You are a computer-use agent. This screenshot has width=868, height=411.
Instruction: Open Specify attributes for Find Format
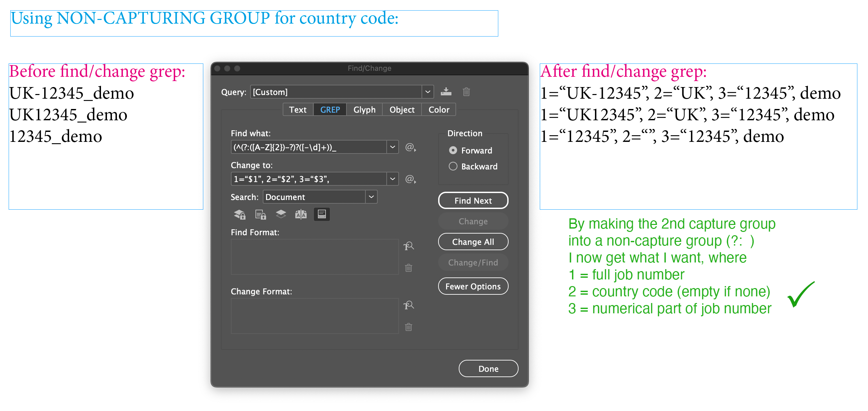(409, 246)
